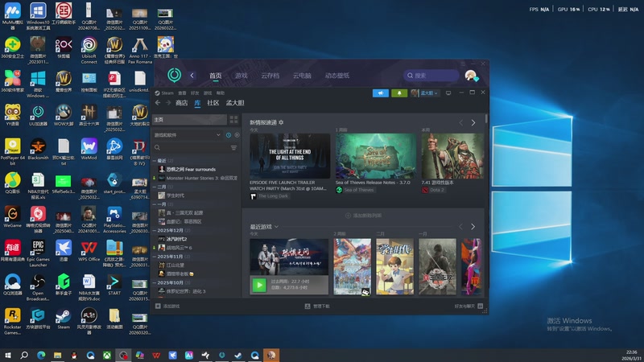Open the 学生时代 game cover in recent games
The width and height of the screenshot is (644, 362).
coord(394,266)
